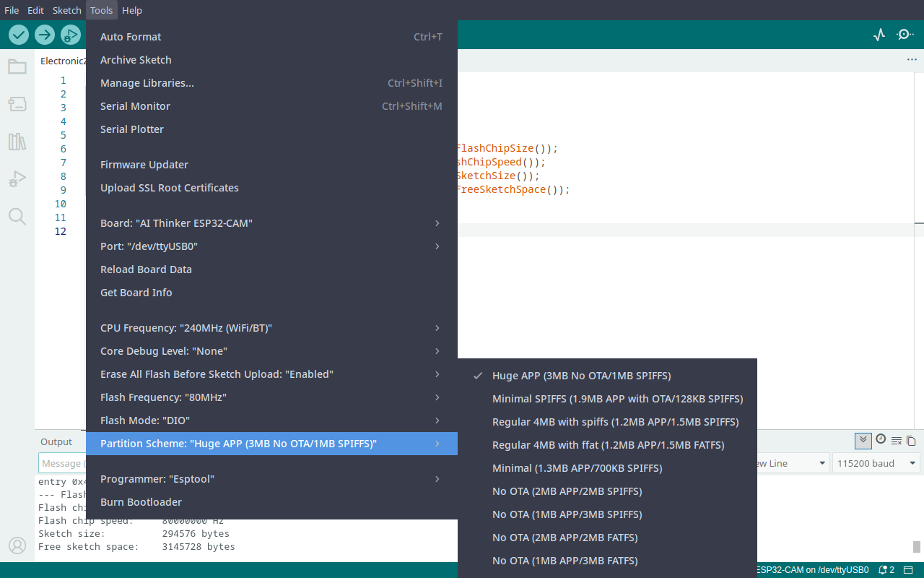Select No OTA (2MB APP/2MB SPIFFS)
The image size is (924, 578).
(607, 491)
